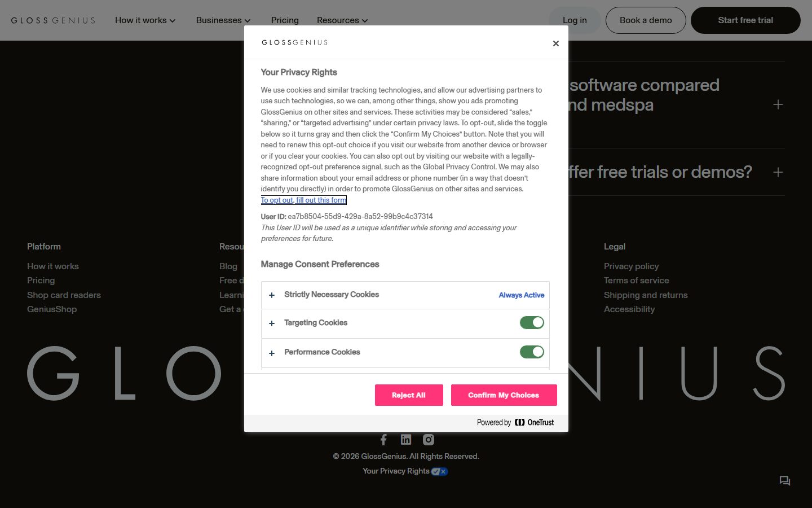This screenshot has width=812, height=508.
Task: Open footer How it works link
Action: point(53,266)
